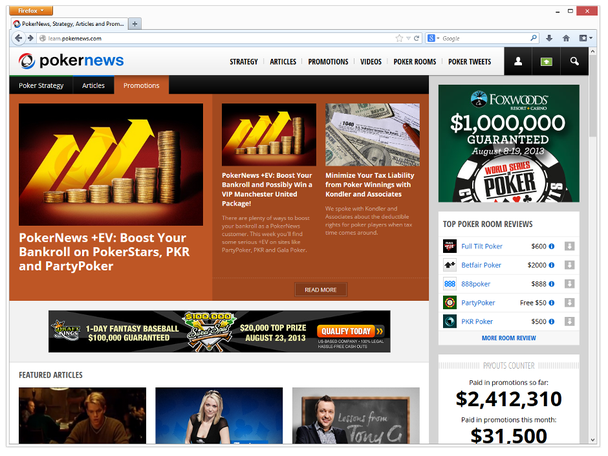Screen dimensions: 608x456
Task: Select the Promotions tab
Action: [142, 85]
